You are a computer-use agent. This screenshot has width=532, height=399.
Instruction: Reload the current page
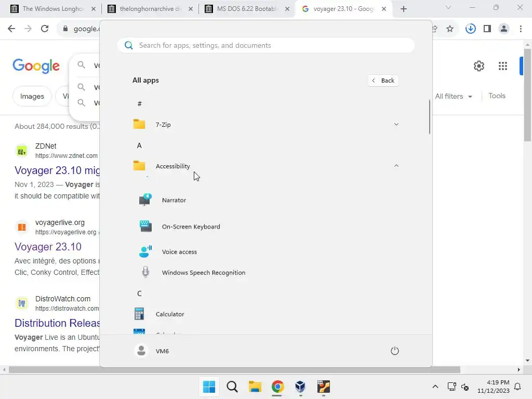(x=45, y=29)
